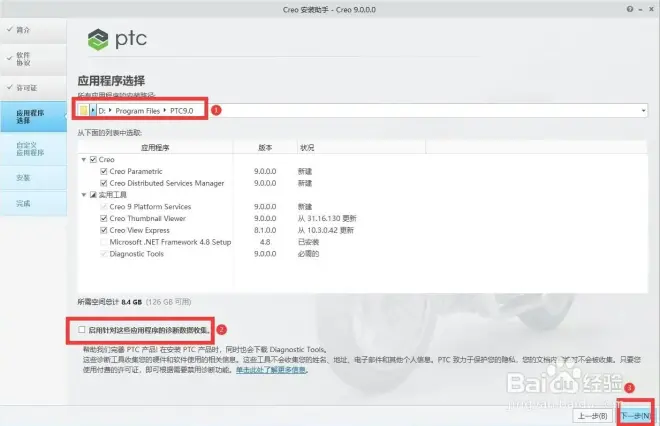
Task: Click the folder icon in the install path
Action: pyautogui.click(x=84, y=109)
